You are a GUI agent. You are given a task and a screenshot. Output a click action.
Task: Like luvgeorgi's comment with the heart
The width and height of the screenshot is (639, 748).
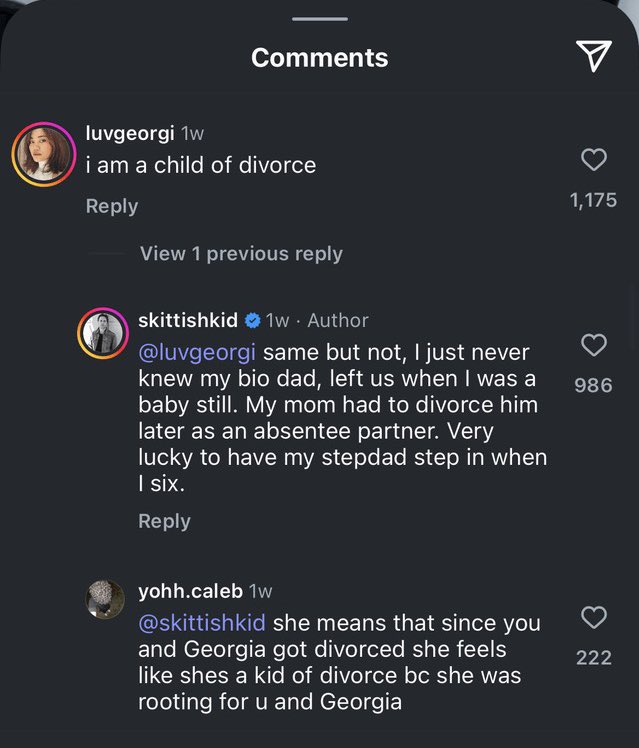point(594,159)
